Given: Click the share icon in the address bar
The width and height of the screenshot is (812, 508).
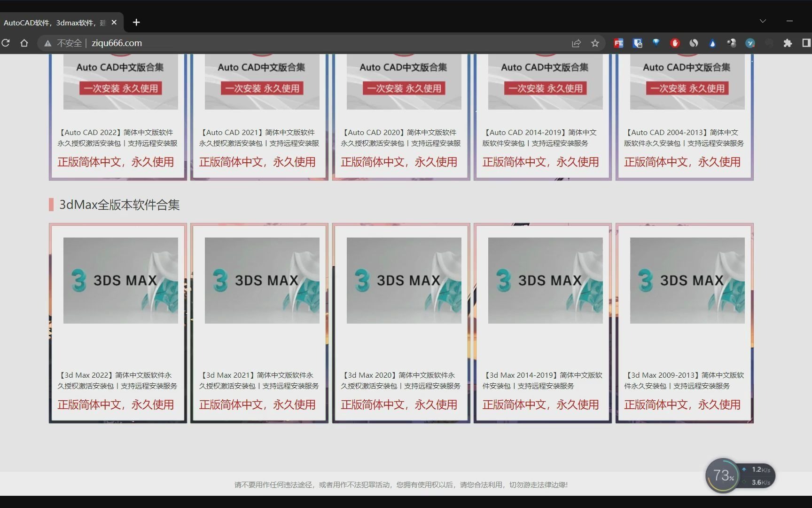Looking at the screenshot, I should [x=576, y=43].
